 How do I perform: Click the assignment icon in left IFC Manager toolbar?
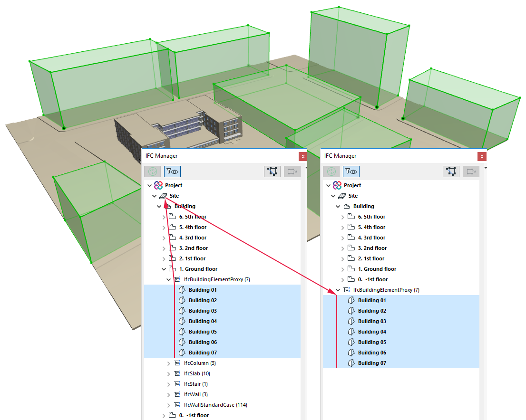coord(292,172)
